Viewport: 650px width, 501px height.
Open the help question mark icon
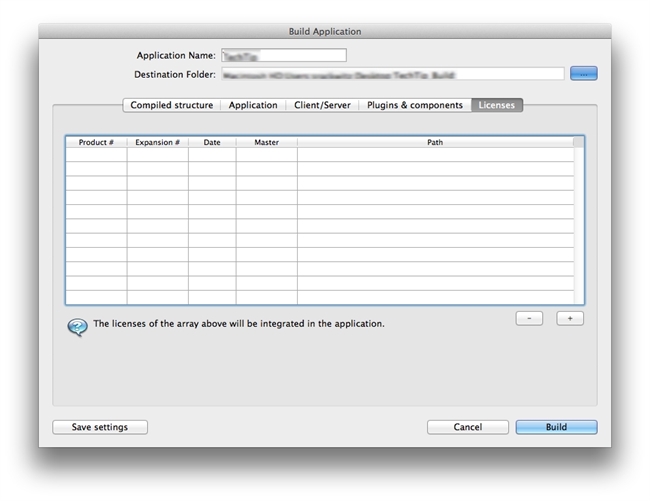[x=77, y=327]
